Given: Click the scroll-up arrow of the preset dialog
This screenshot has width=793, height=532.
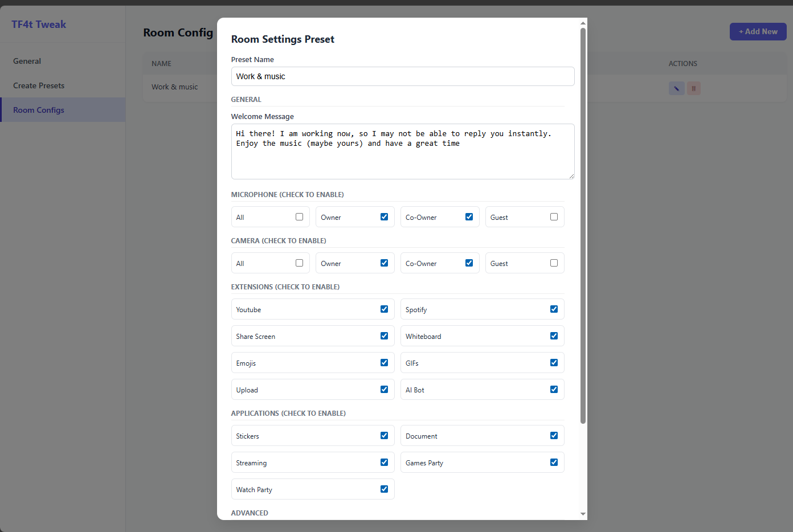Looking at the screenshot, I should click(583, 23).
